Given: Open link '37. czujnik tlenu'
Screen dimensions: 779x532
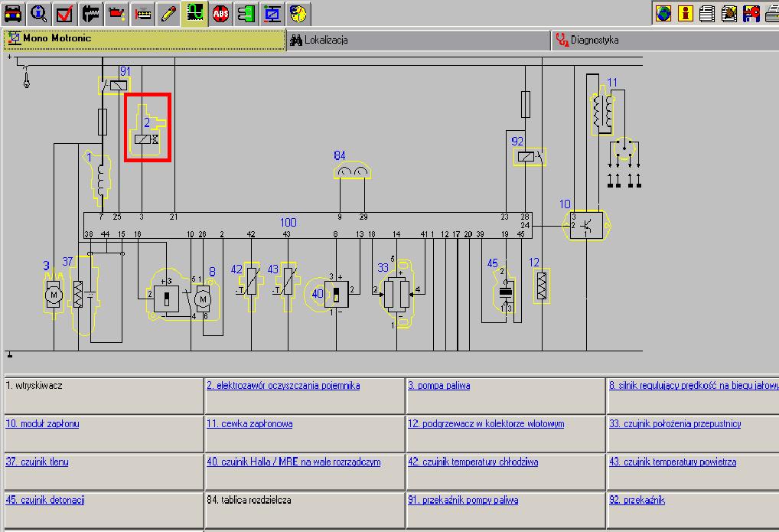Looking at the screenshot, I should (x=37, y=462).
